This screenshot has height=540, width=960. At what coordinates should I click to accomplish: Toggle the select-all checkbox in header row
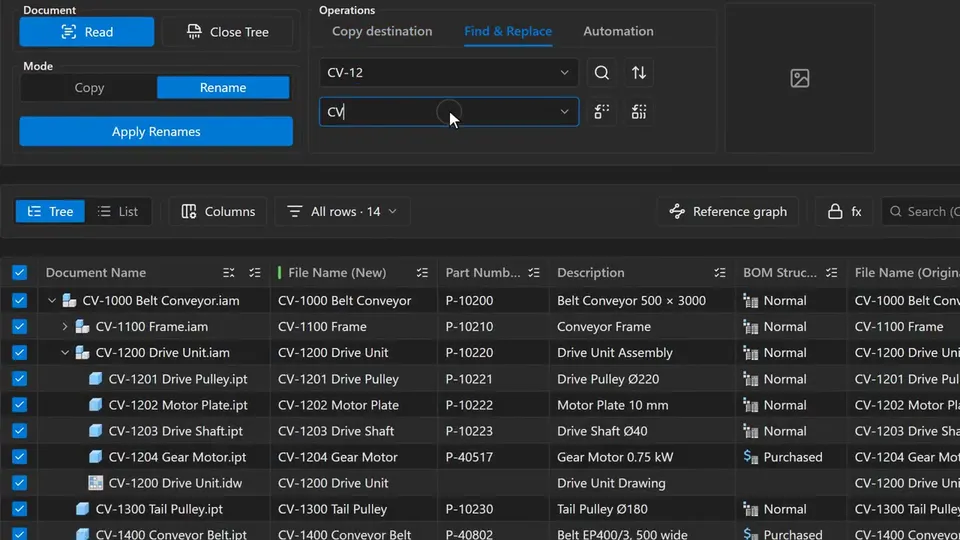tap(20, 272)
